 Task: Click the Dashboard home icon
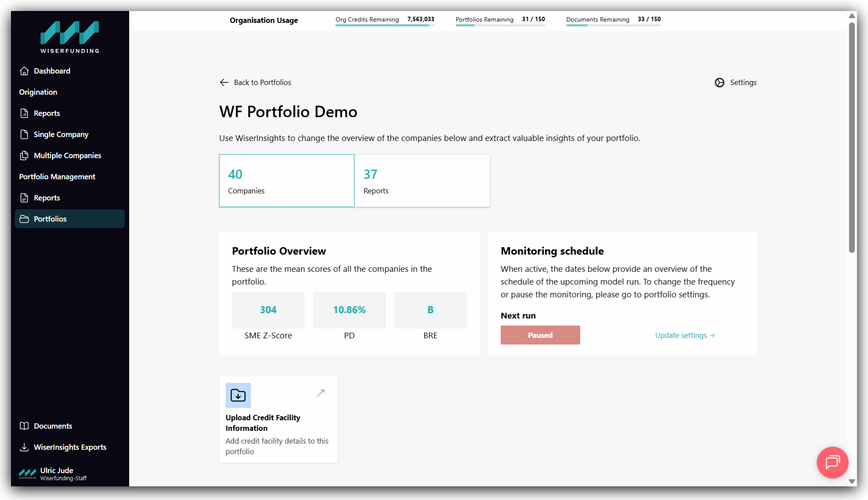tap(24, 71)
